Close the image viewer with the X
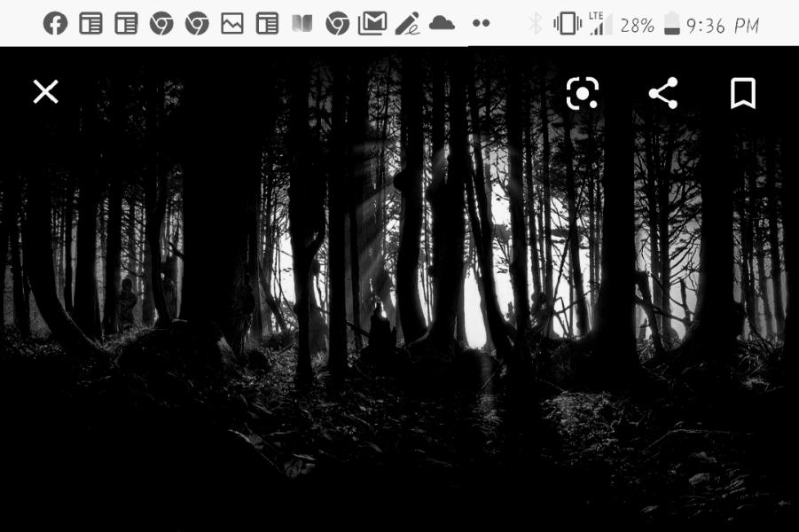Viewport: 799px width, 532px height. 45,92
